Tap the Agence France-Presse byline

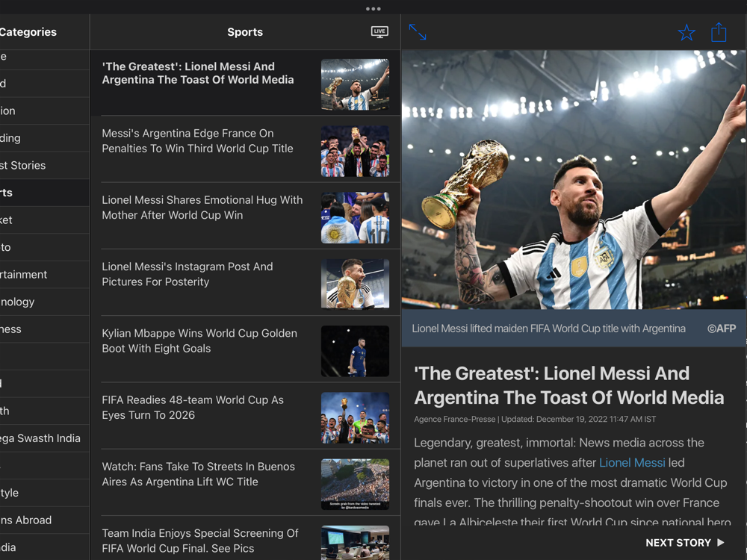pos(454,419)
